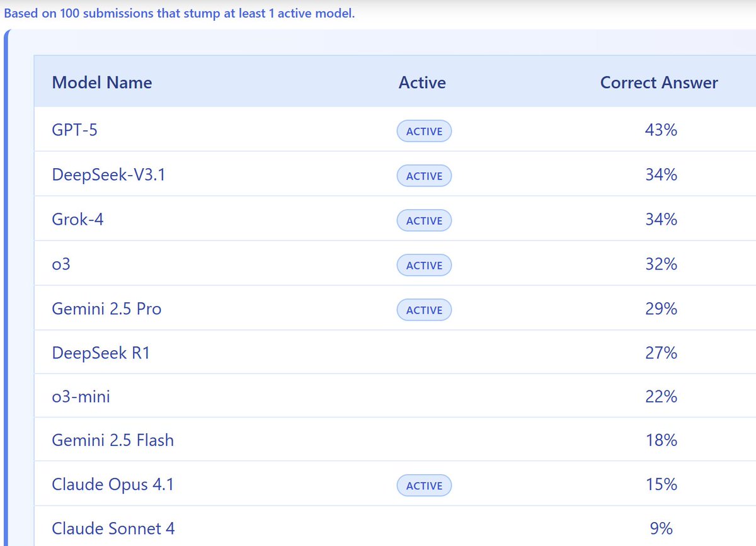This screenshot has width=756, height=546.
Task: Select the DeepSeek R1 model name
Action: [x=101, y=354]
